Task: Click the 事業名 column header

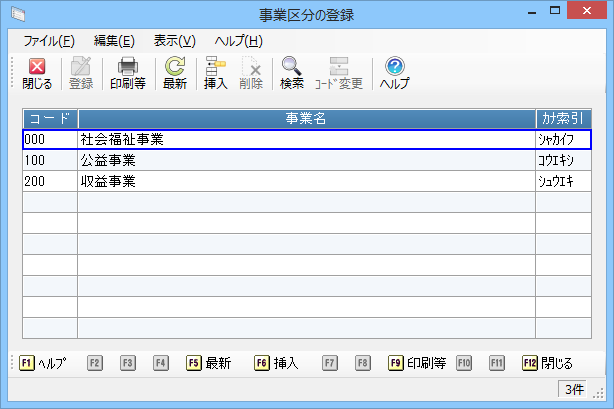Action: pos(306,119)
